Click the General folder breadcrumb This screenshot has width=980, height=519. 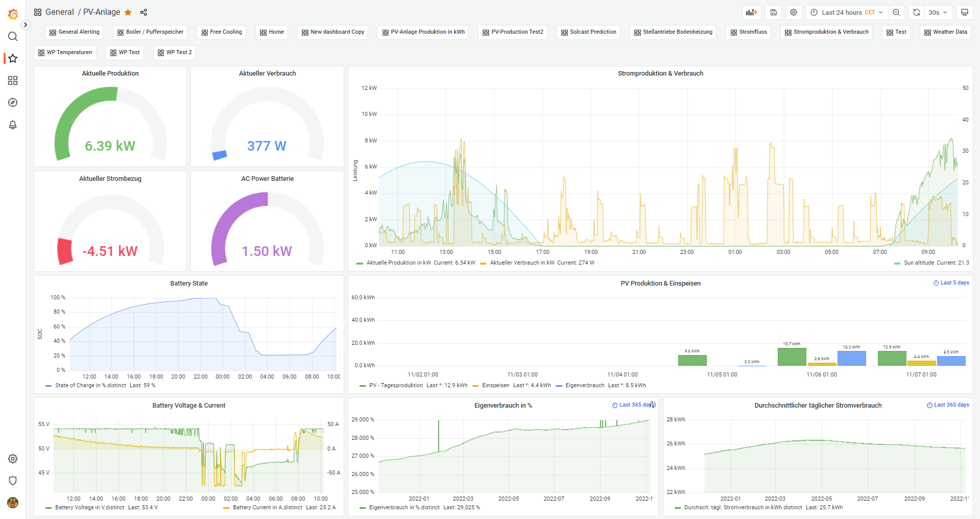click(59, 12)
